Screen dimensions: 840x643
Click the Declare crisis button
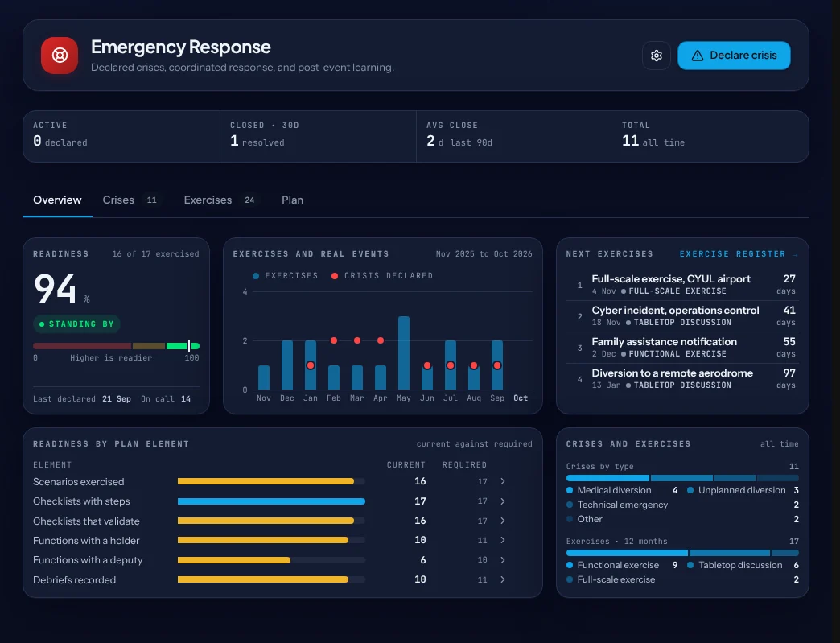[x=734, y=56]
